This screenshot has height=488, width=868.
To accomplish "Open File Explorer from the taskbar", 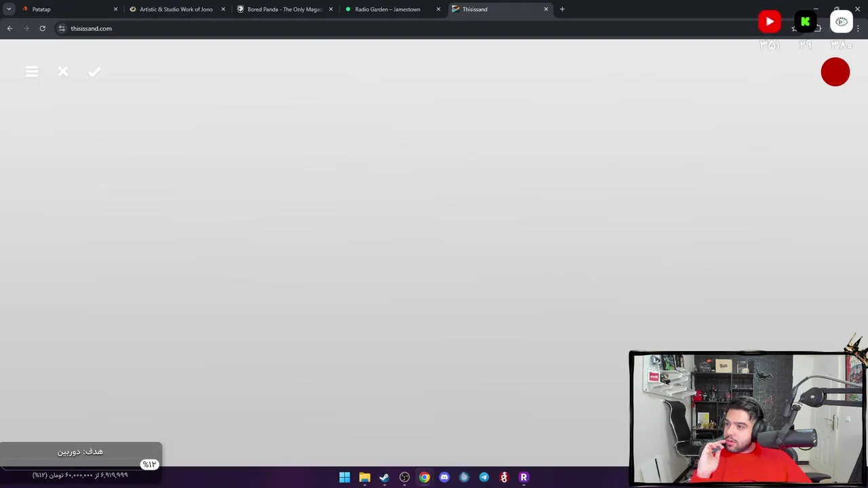I will 365,477.
